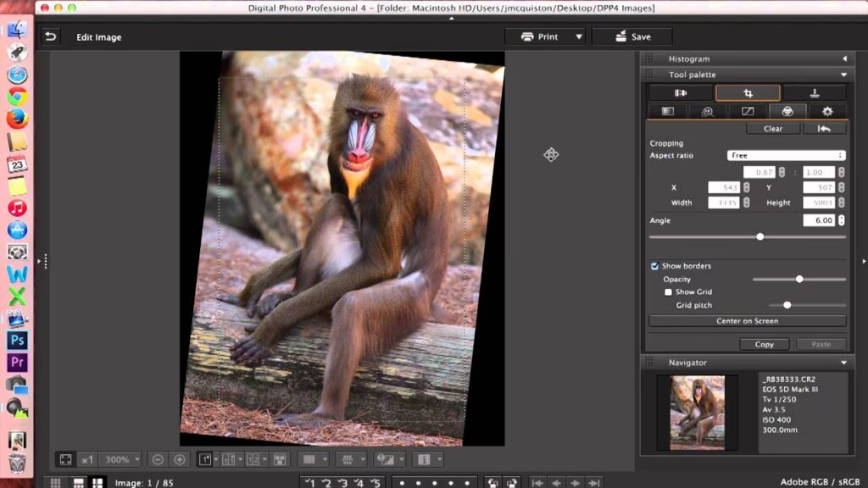This screenshot has width=868, height=488.
Task: Select the crop tool in Tool palette
Action: coord(748,93)
